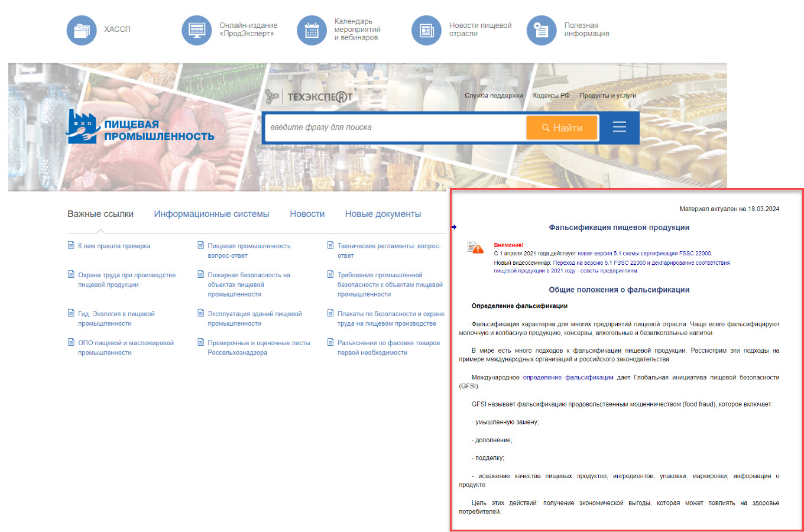Open Календарь мероприятий и вебинаров link

pyautogui.click(x=357, y=30)
